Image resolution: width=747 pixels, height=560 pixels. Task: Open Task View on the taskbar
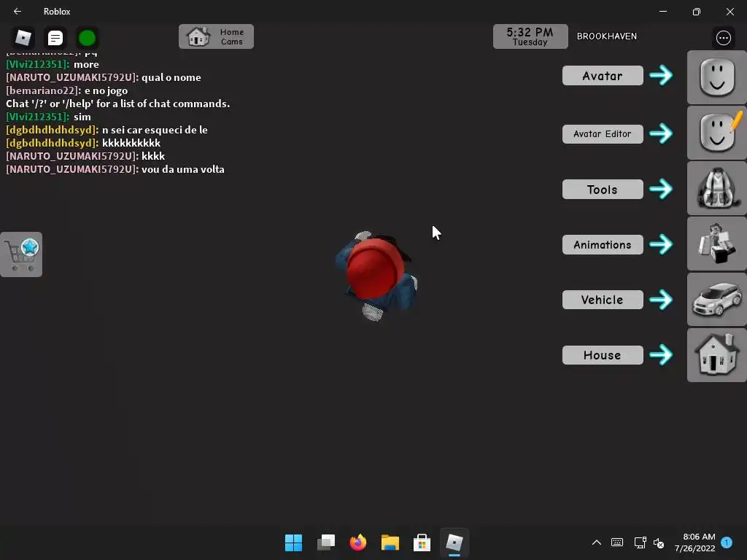click(x=326, y=542)
